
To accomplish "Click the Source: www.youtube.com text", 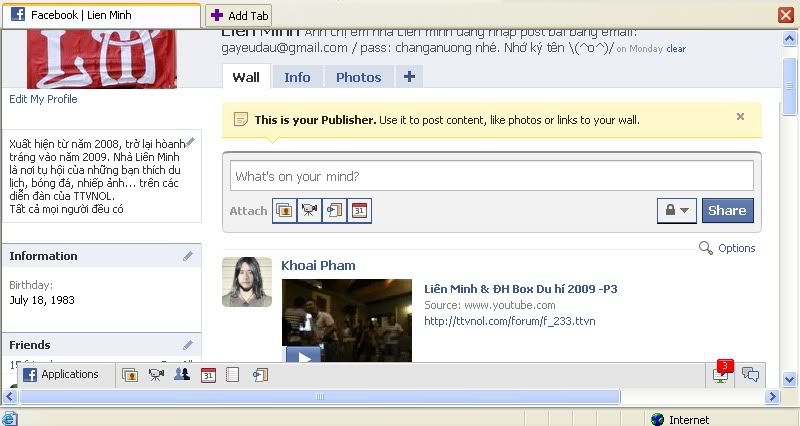I will [x=490, y=305].
